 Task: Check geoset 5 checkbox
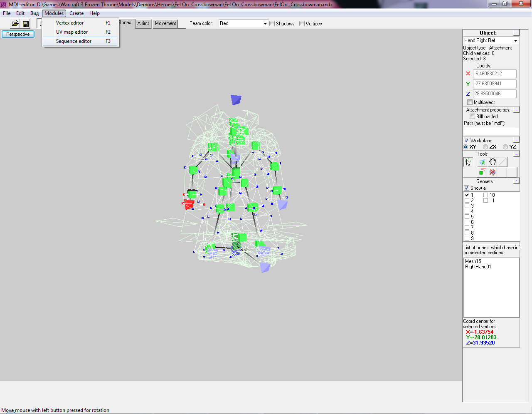(x=467, y=217)
